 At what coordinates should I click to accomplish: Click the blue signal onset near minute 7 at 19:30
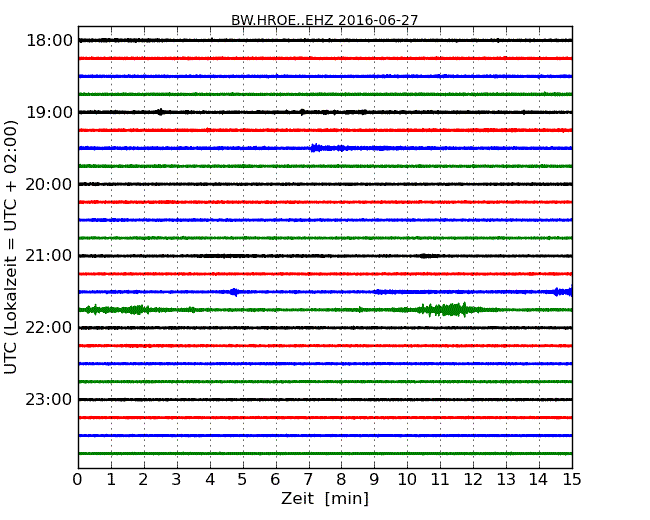316,148
